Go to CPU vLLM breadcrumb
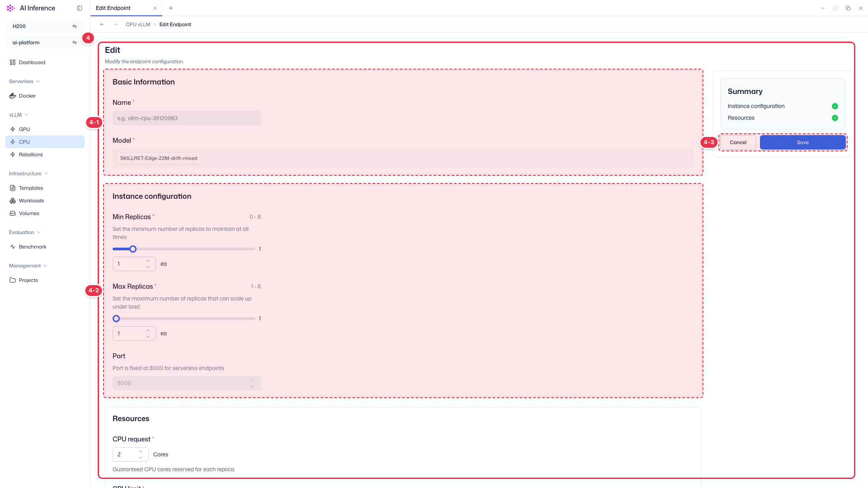Viewport: 868px width, 488px height. [138, 24]
